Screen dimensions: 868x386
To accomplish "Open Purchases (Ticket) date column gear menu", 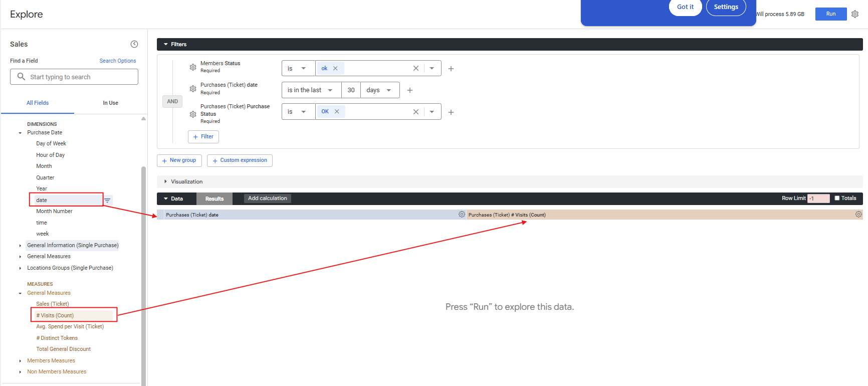I will point(462,215).
